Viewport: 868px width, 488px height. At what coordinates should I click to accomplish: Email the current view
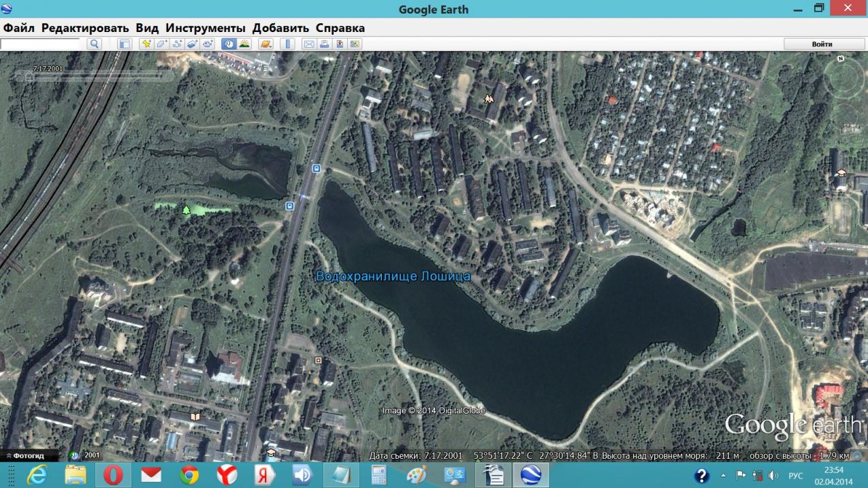tap(308, 44)
